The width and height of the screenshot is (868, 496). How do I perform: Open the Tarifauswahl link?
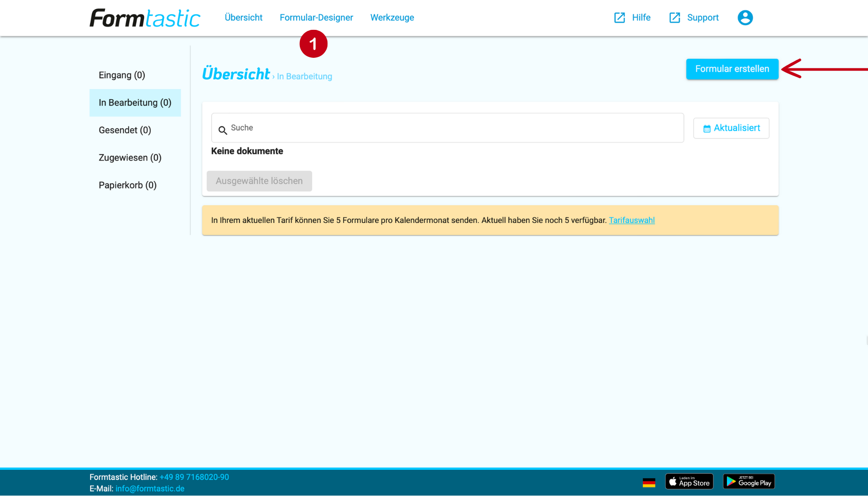pos(631,220)
